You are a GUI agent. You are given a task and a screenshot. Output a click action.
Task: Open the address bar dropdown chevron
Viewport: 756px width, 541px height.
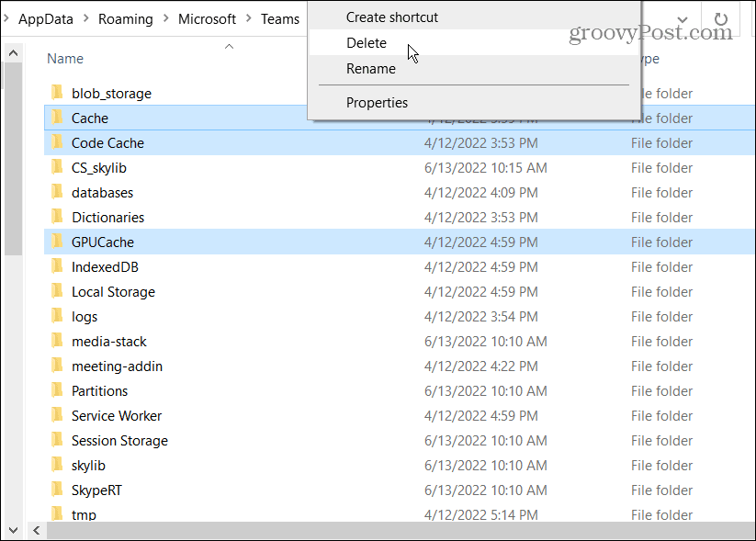pos(684,19)
